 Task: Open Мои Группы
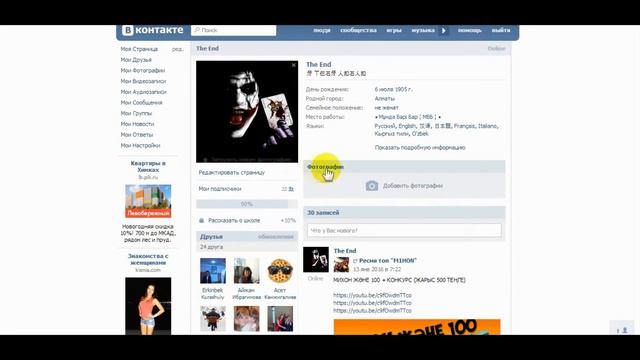click(136, 113)
